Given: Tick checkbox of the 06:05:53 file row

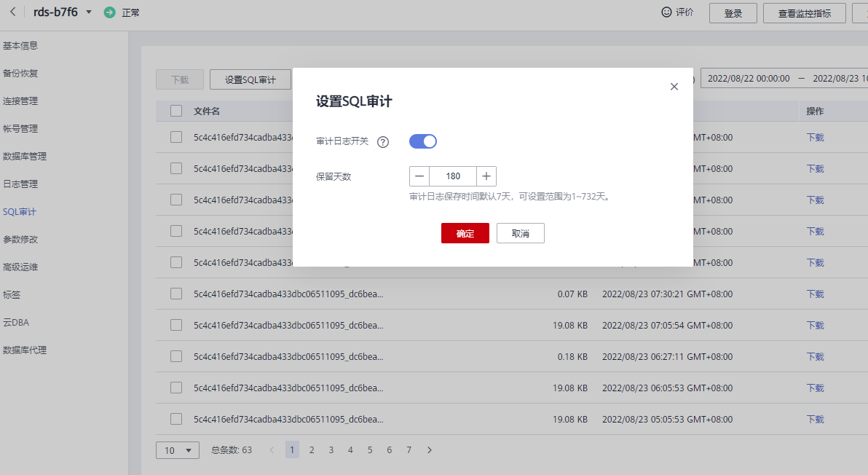Looking at the screenshot, I should point(176,388).
